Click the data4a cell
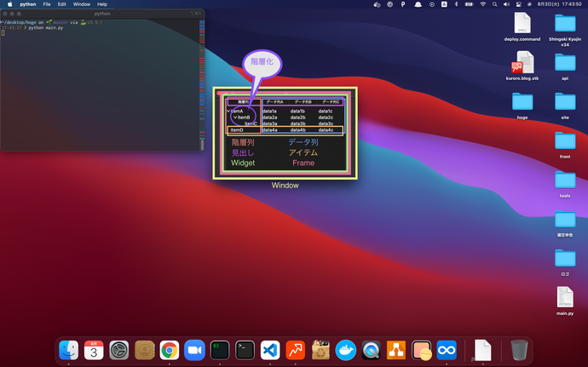This screenshot has width=588, height=367. click(269, 129)
